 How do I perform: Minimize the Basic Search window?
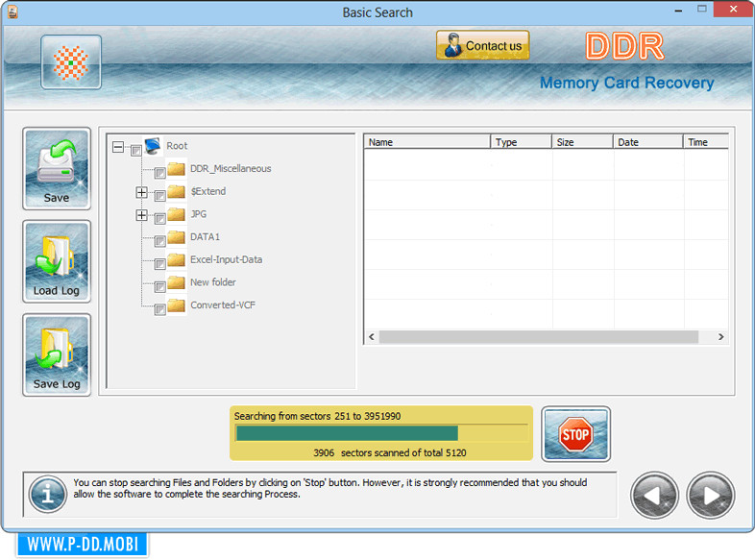[x=678, y=11]
